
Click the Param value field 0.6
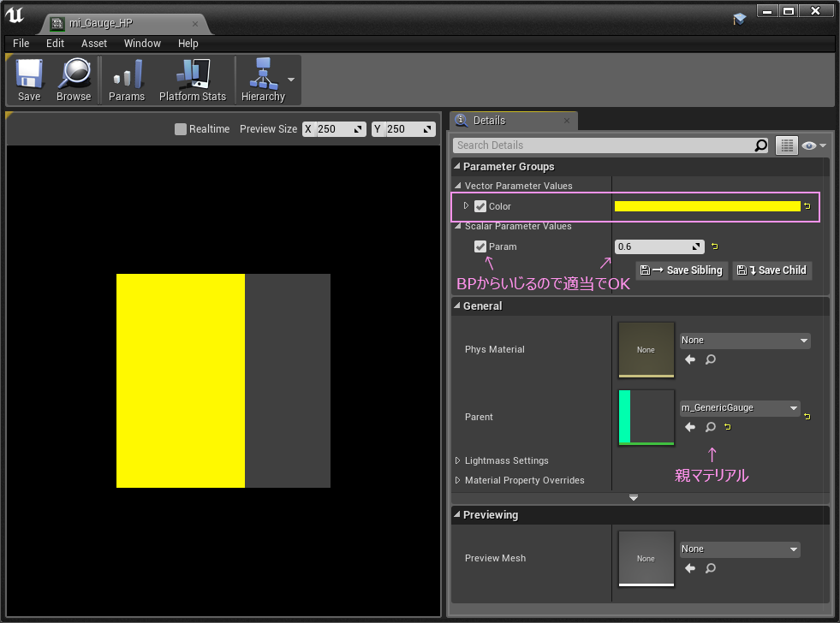[x=659, y=246]
